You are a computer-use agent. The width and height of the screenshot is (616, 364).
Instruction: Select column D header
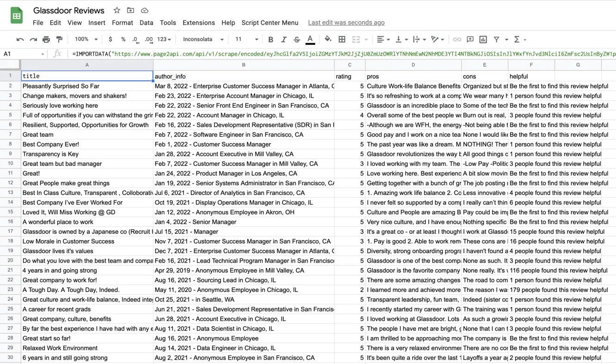tap(413, 65)
